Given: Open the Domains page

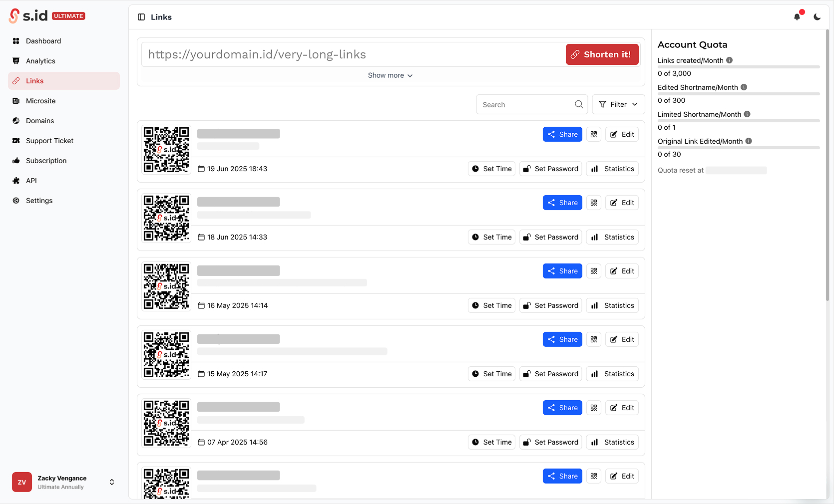Looking at the screenshot, I should click(39, 120).
